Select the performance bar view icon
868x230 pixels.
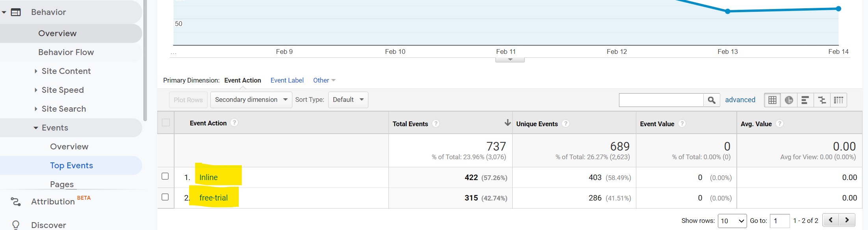coord(805,100)
